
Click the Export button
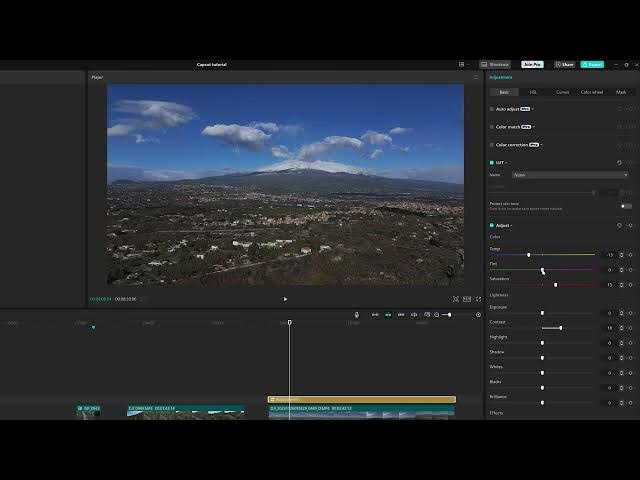[592, 64]
